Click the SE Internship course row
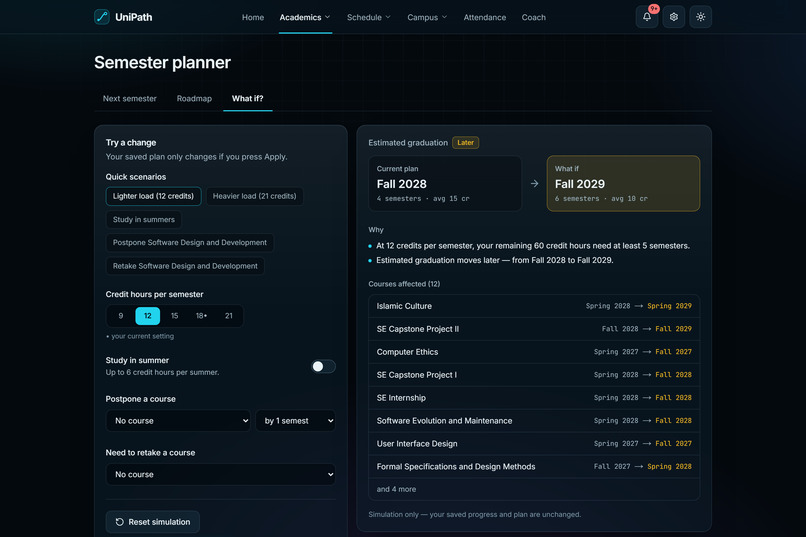This screenshot has height=537, width=806. click(x=534, y=398)
